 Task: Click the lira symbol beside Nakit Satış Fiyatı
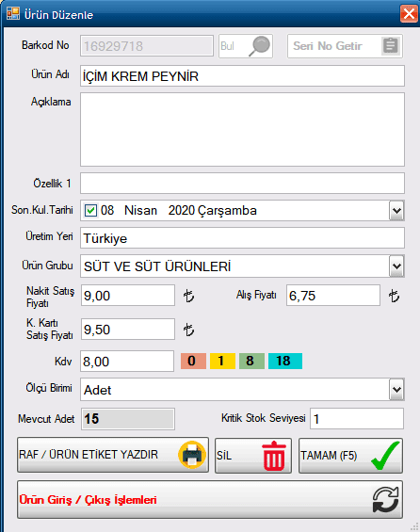(188, 296)
